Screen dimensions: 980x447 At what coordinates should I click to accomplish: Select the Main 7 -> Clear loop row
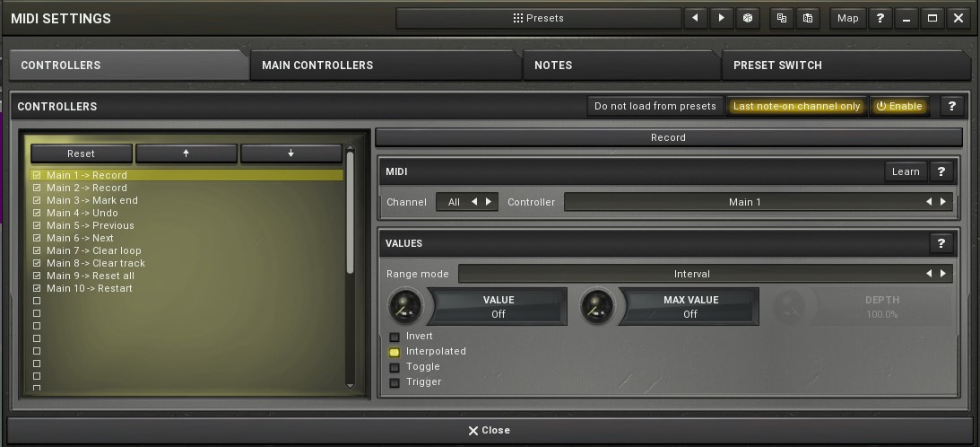pyautogui.click(x=186, y=250)
